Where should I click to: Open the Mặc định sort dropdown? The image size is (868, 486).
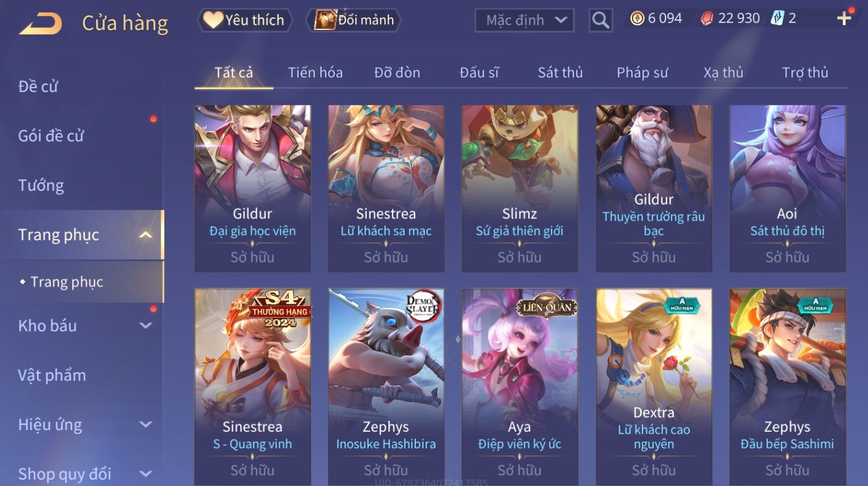524,20
